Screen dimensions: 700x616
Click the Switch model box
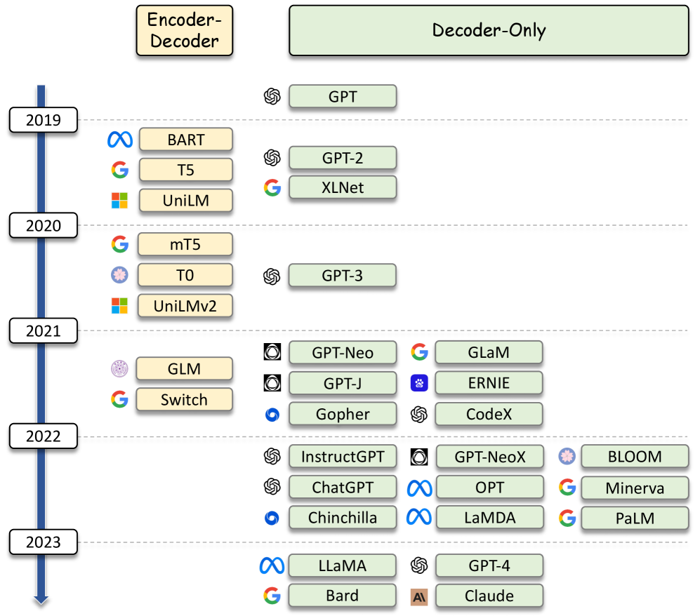pos(185,400)
